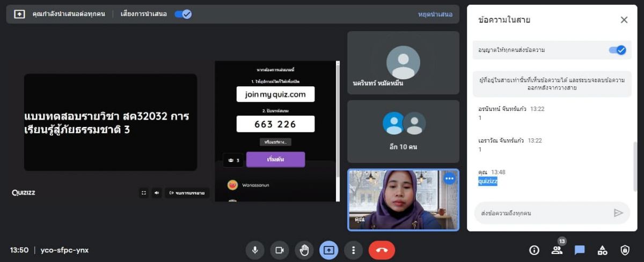Click the stop presenting link (หยุดนำเสนอ)
Image resolution: width=644 pixels, height=262 pixels.
(x=435, y=14)
